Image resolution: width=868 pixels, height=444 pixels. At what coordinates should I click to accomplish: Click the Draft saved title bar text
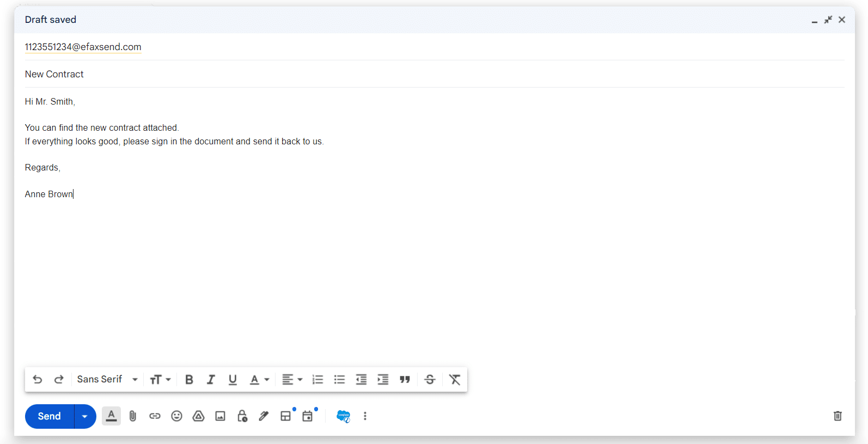51,20
